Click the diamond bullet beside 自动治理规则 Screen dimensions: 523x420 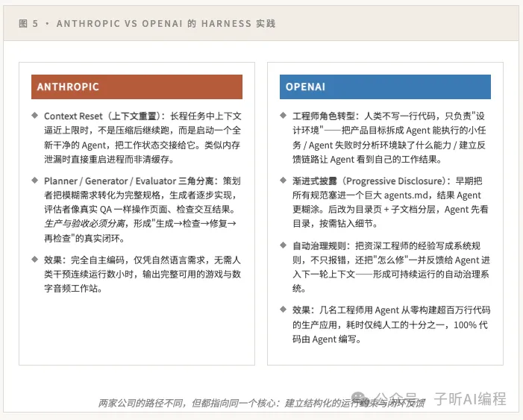(x=284, y=244)
